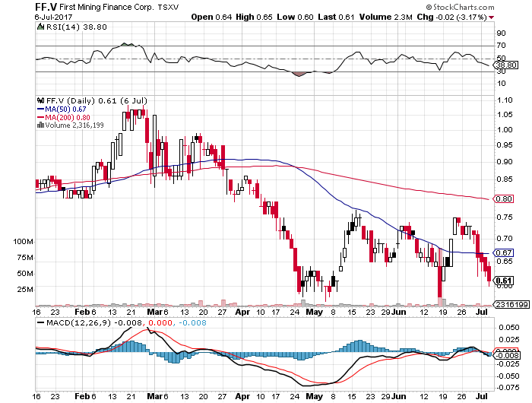Click the -0.008 MACD value tag at right
The height and width of the screenshot is (403, 532).
(507, 355)
